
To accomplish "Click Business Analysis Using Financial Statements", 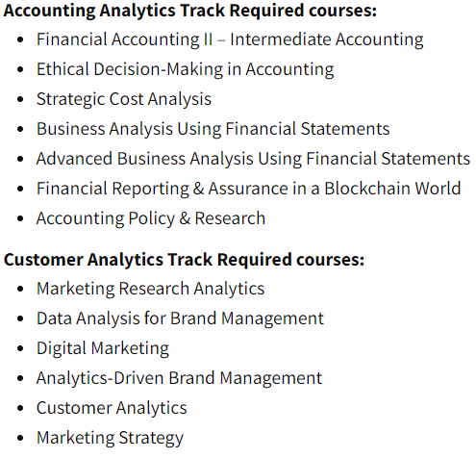I will click(x=213, y=129).
